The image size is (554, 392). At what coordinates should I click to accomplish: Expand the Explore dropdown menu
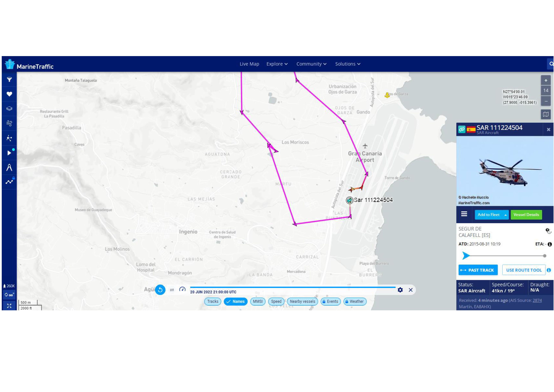(277, 64)
